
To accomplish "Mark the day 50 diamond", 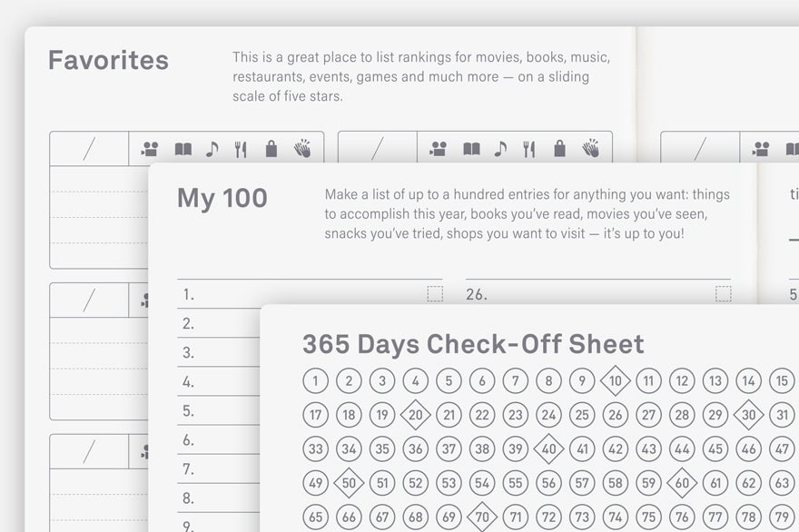I will (349, 483).
